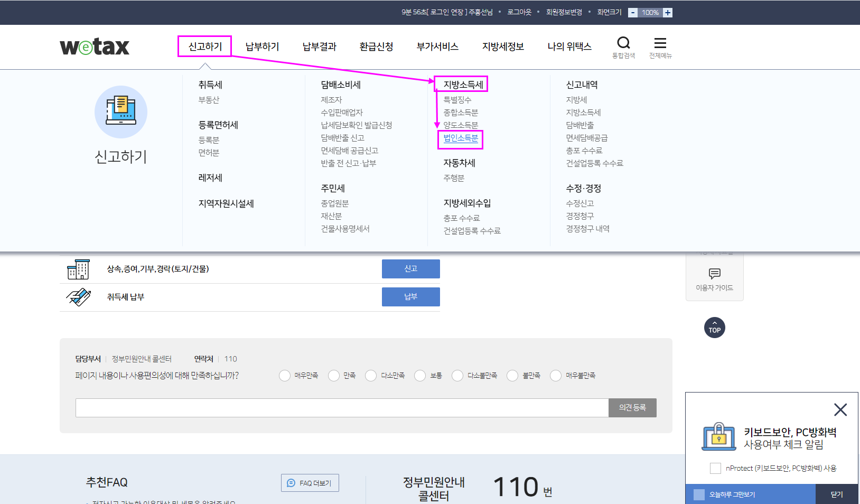Open the 통합검색 search icon

[x=623, y=43]
